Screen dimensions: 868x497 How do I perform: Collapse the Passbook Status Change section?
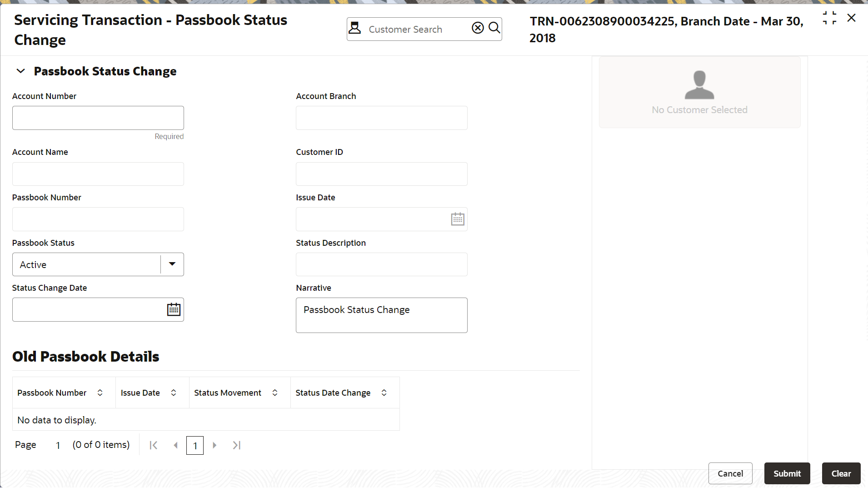click(20, 71)
